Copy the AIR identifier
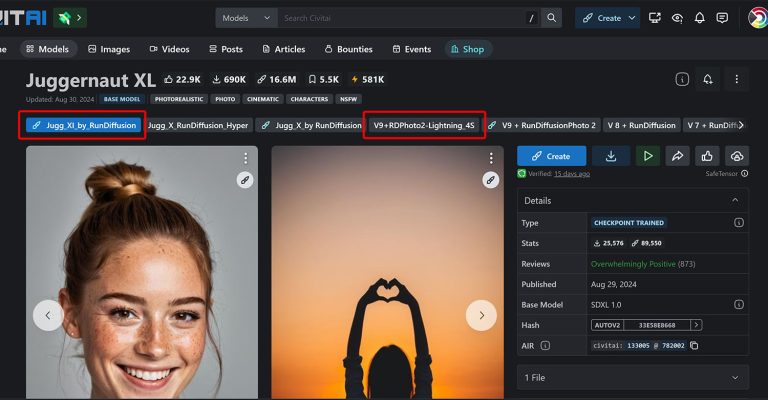Image resolution: width=768 pixels, height=400 pixels. (694, 345)
